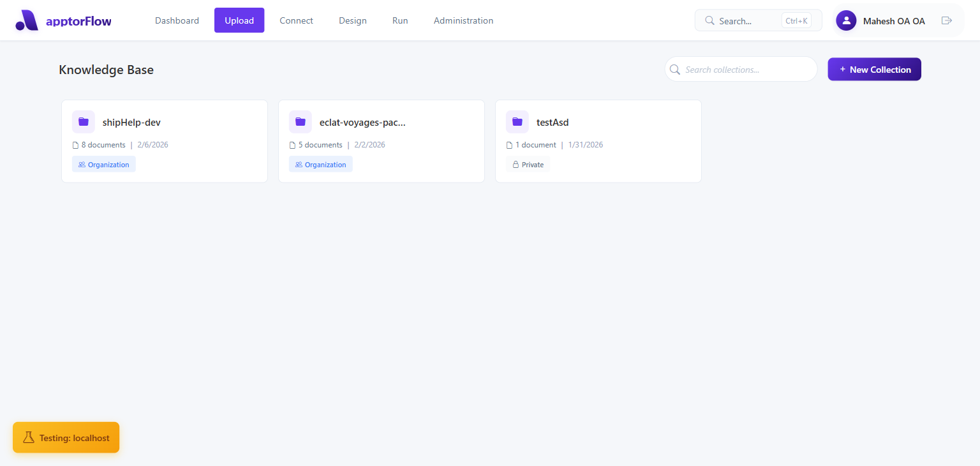The width and height of the screenshot is (980, 466).
Task: Select the testAsd collection folder icon
Action: click(517, 121)
